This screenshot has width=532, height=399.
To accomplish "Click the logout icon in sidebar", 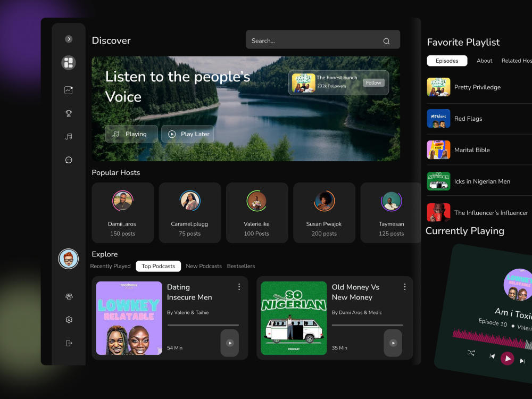I will [69, 343].
